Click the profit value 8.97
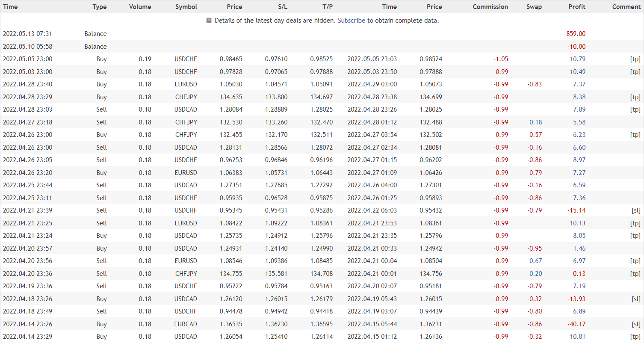This screenshot has width=644, height=343. point(579,160)
